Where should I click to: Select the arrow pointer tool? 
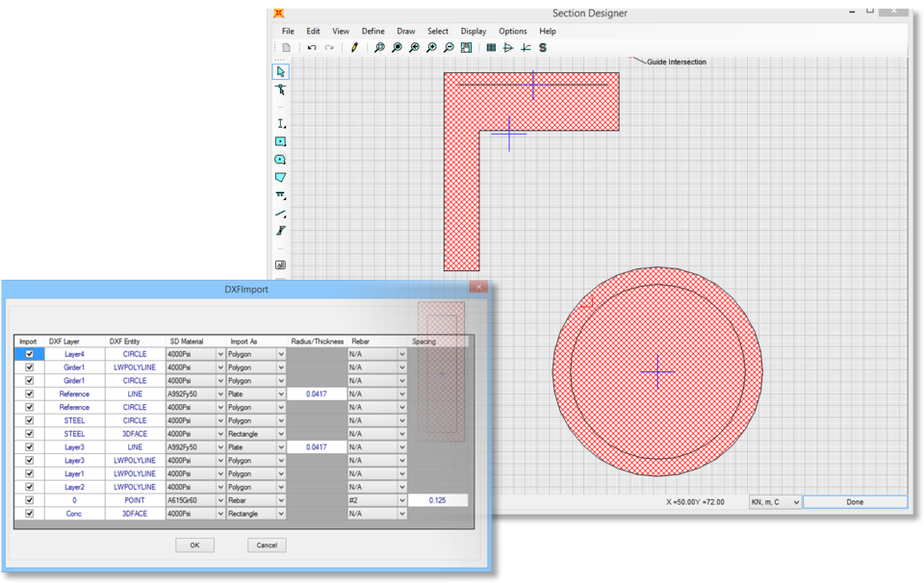[x=281, y=72]
